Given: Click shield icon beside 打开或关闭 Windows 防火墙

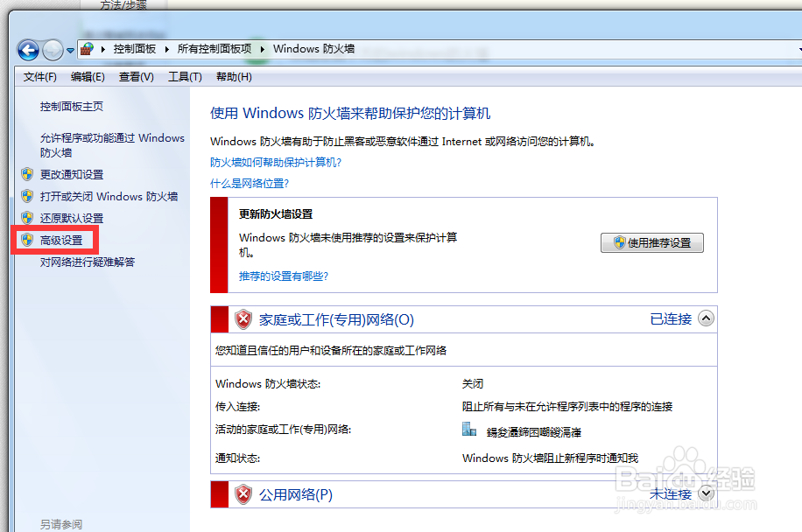Looking at the screenshot, I should click(27, 196).
